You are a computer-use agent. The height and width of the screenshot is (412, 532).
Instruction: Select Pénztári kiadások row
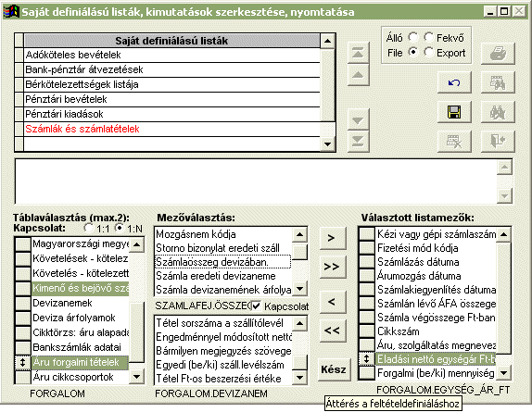(x=171, y=114)
